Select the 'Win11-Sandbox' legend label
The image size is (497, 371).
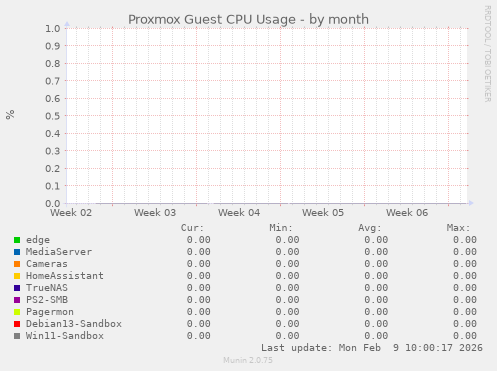(65, 336)
